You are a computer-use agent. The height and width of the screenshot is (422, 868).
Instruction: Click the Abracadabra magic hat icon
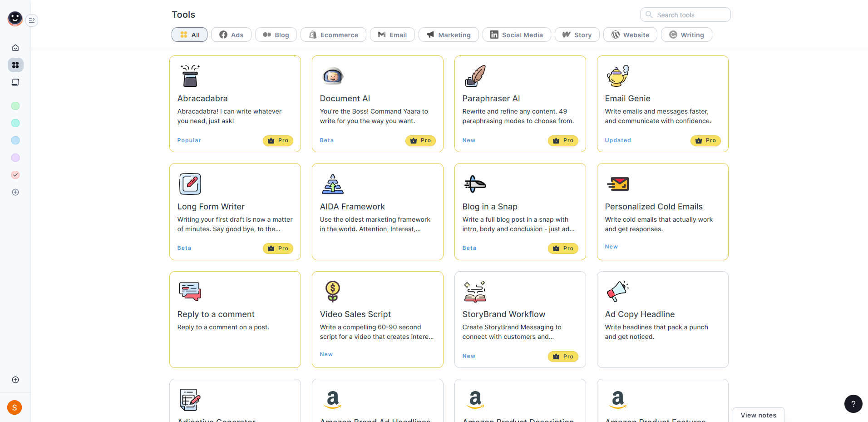[x=190, y=76]
